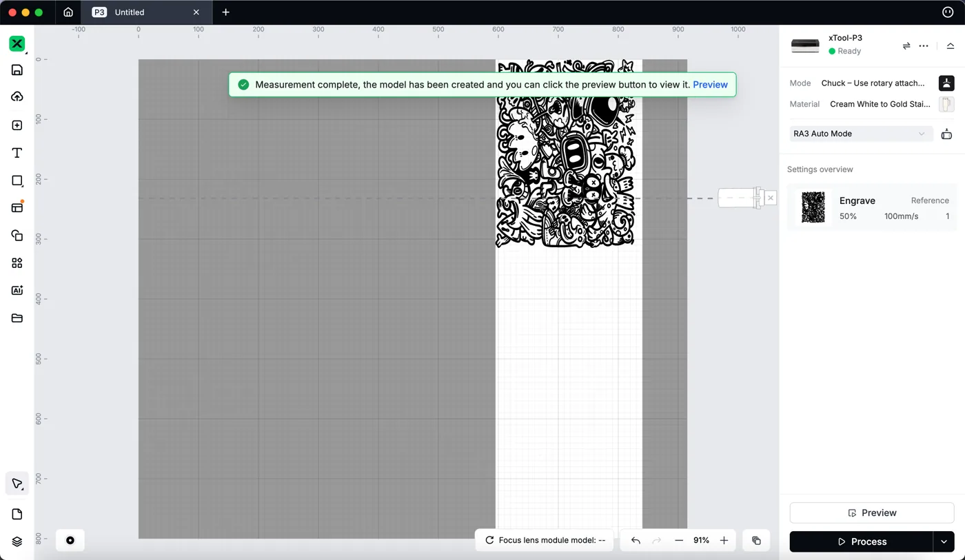
Task: Open the combine shapes tool
Action: click(17, 235)
